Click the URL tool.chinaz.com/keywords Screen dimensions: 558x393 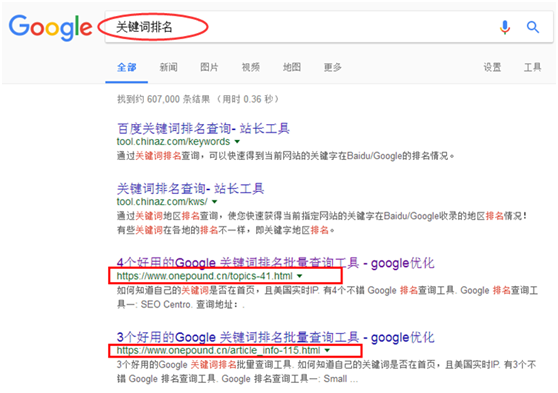173,142
